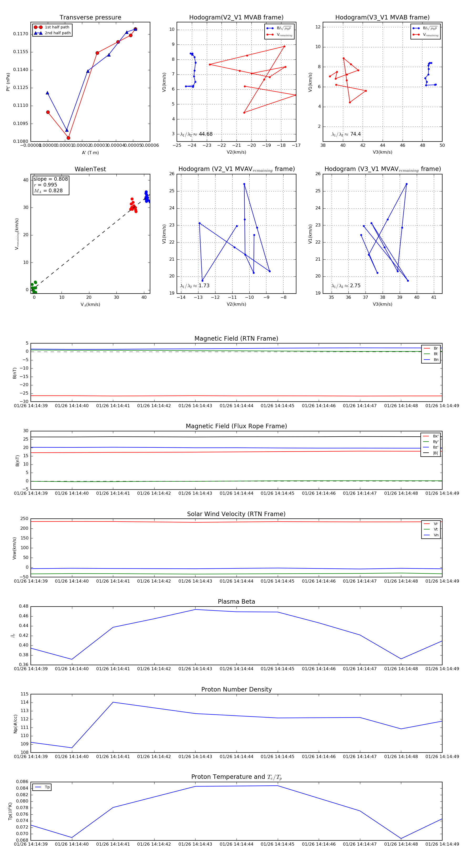Click the 'slope = 0.808' annotation
Image resolution: width=473 pixels, height=868 pixels.
coord(50,179)
